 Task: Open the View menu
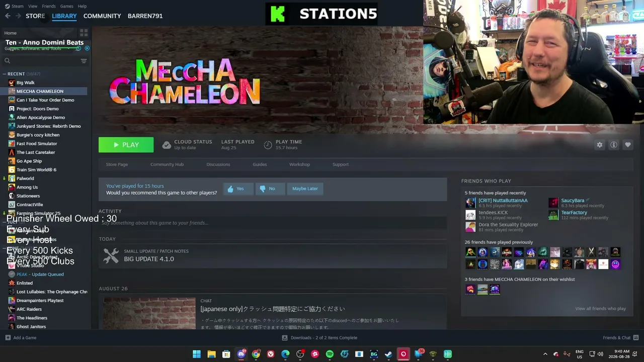coord(33,6)
